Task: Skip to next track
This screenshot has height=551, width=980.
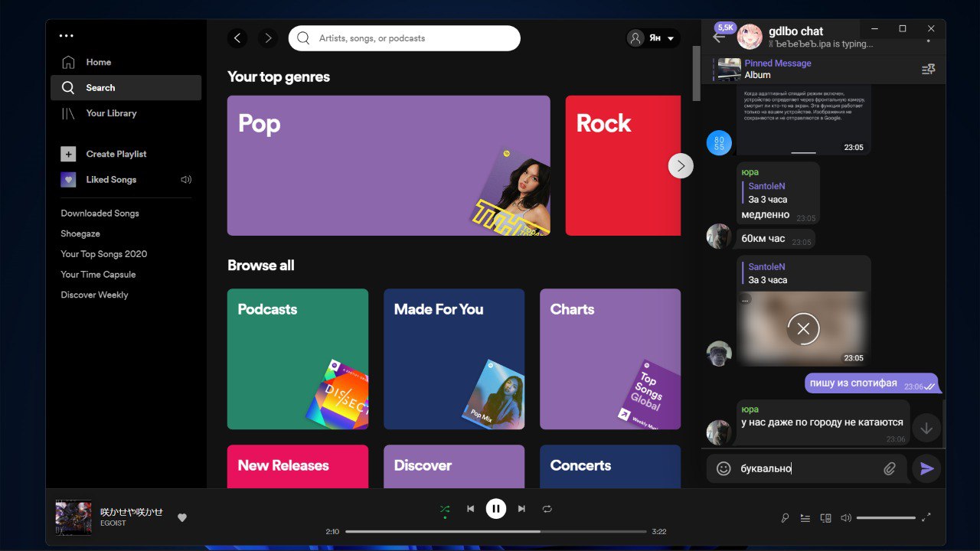Action: coord(521,509)
